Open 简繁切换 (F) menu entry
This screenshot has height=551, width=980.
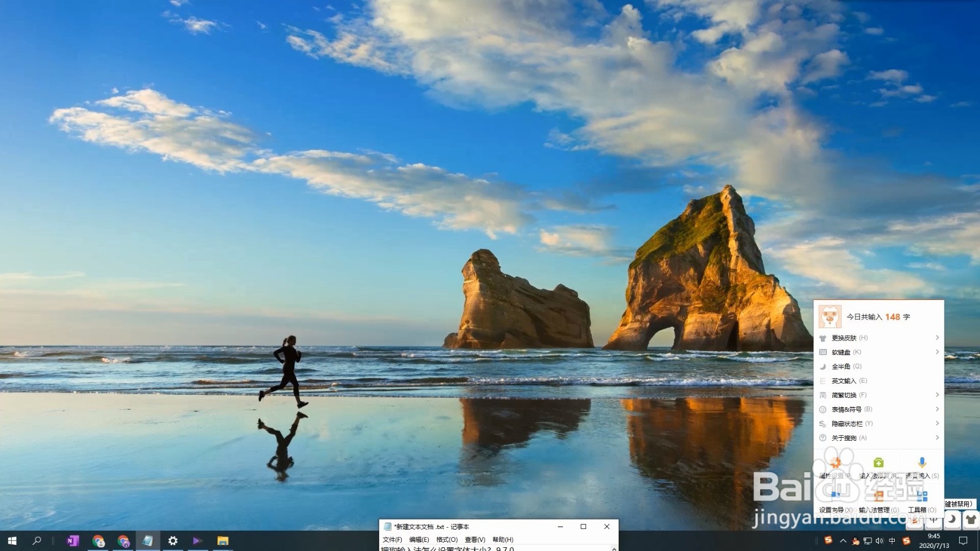[x=879, y=395]
